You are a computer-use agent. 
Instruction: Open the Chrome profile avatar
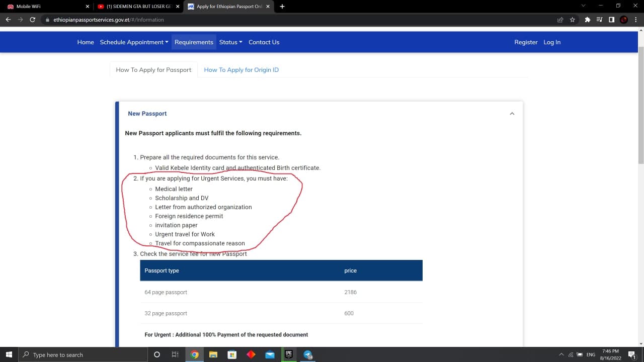624,20
